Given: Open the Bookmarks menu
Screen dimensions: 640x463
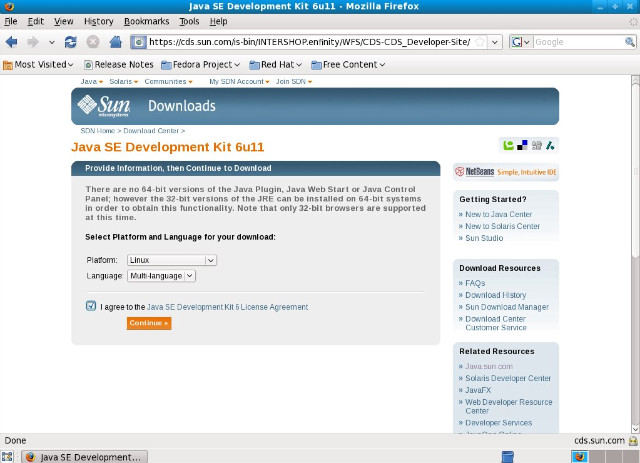Looking at the screenshot, I should point(147,21).
